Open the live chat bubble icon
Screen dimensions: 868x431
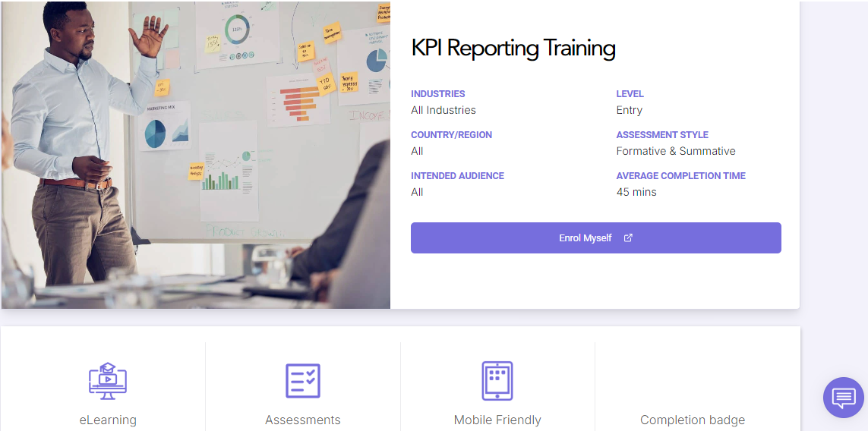(x=844, y=398)
